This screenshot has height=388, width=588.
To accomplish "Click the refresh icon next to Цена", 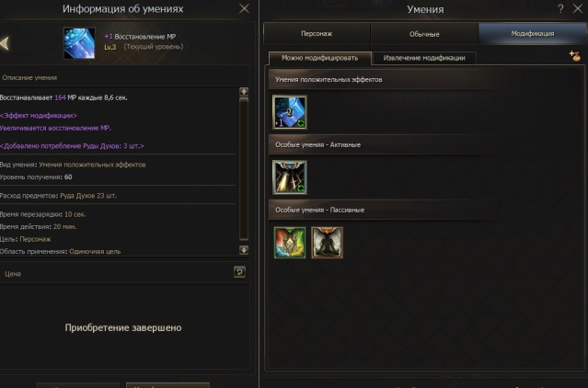I will 239,272.
